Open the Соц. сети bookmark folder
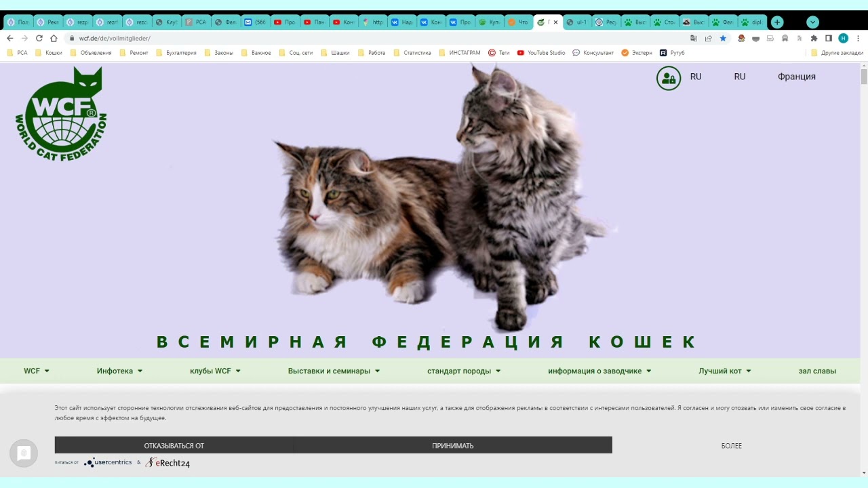 point(296,53)
